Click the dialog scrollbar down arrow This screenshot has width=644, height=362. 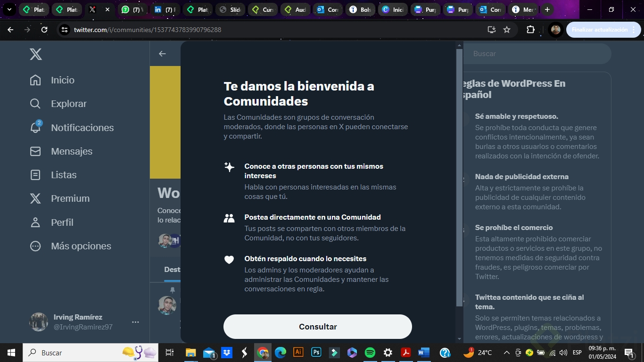tap(460, 339)
